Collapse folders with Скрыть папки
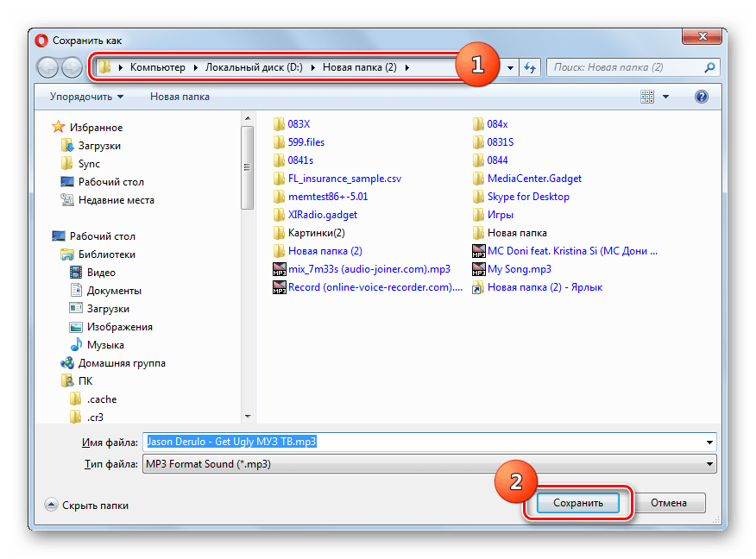Viewport: 756px width, 559px height. (87, 506)
